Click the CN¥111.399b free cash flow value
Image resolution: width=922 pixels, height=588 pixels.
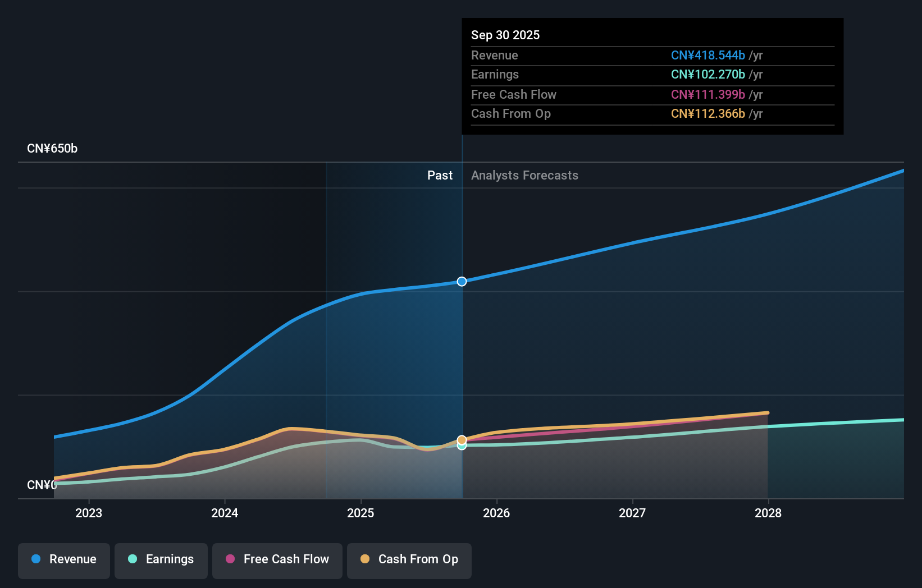708,95
